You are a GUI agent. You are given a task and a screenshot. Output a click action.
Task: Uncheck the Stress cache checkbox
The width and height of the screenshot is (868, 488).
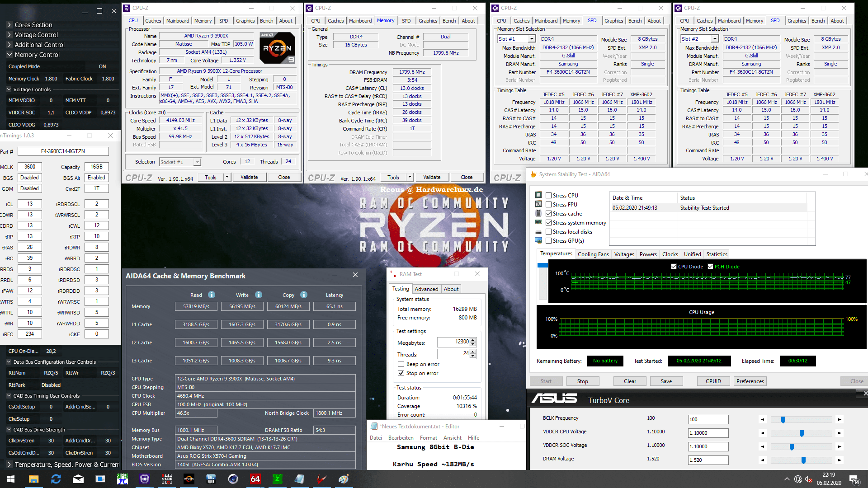click(548, 214)
